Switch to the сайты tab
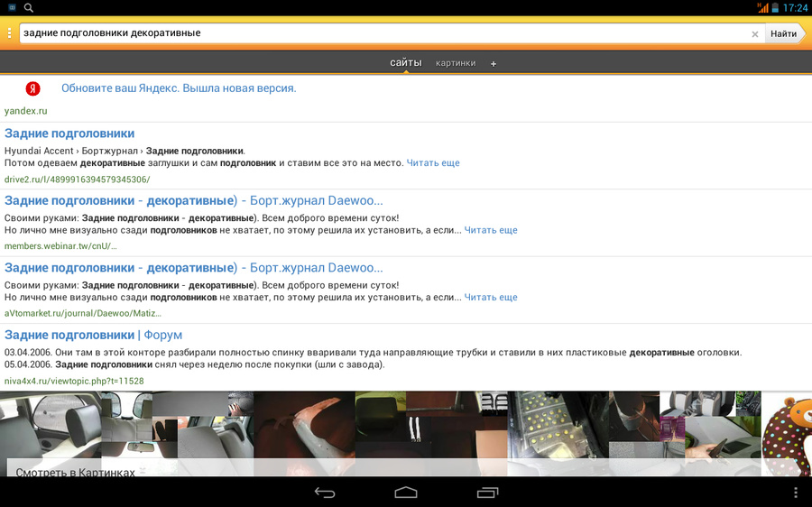812x507 pixels. click(405, 62)
